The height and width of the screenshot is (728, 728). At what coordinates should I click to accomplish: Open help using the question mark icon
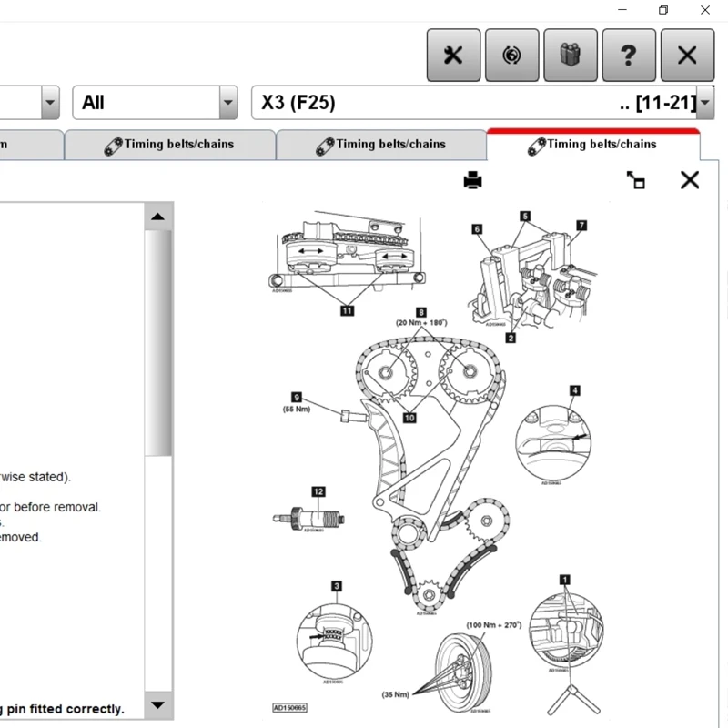(628, 55)
